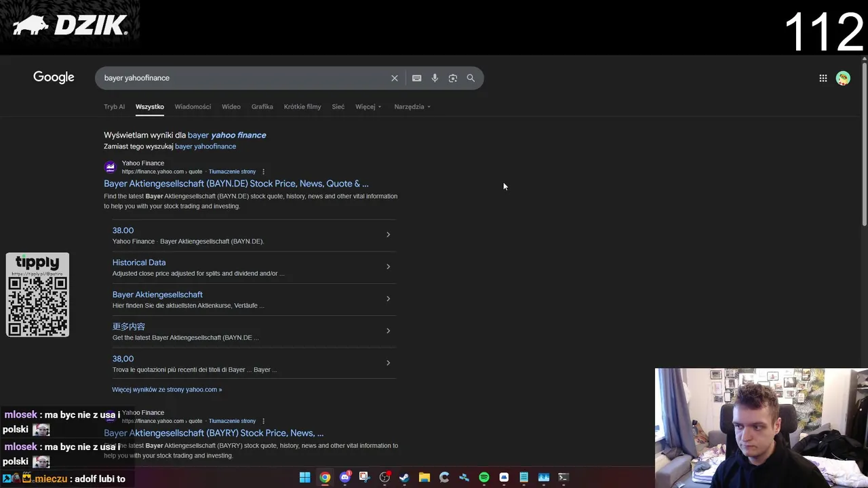This screenshot has height=488, width=868.
Task: Open Więcej wyników ze strony yahoo.com
Action: [167, 390]
